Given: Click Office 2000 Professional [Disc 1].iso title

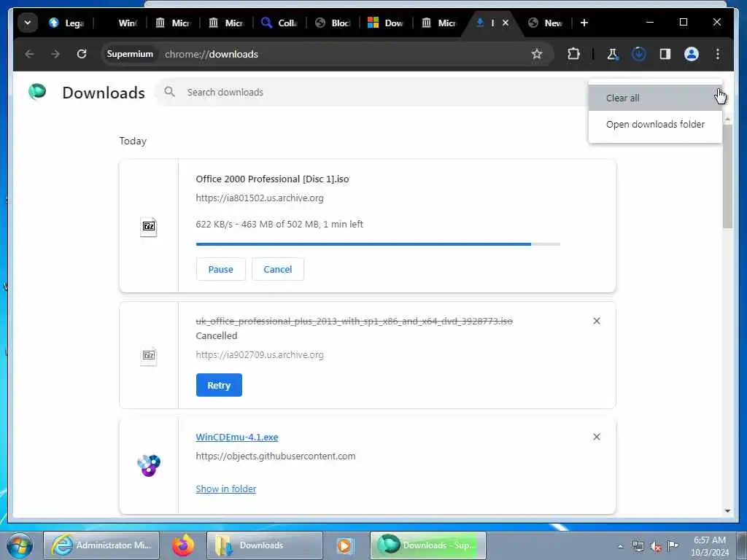Looking at the screenshot, I should [272, 179].
